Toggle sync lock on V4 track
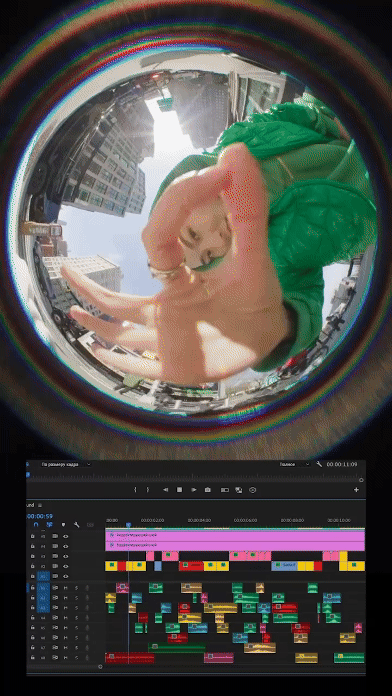Image resolution: width=392 pixels, height=696 pixels. [55, 546]
